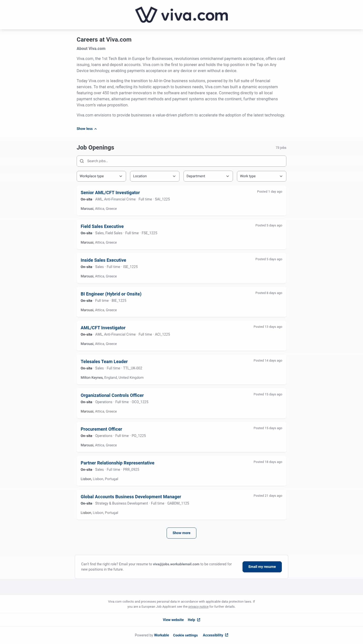Open the Workplace type dropdown
The height and width of the screenshot is (644, 363).
tap(101, 176)
